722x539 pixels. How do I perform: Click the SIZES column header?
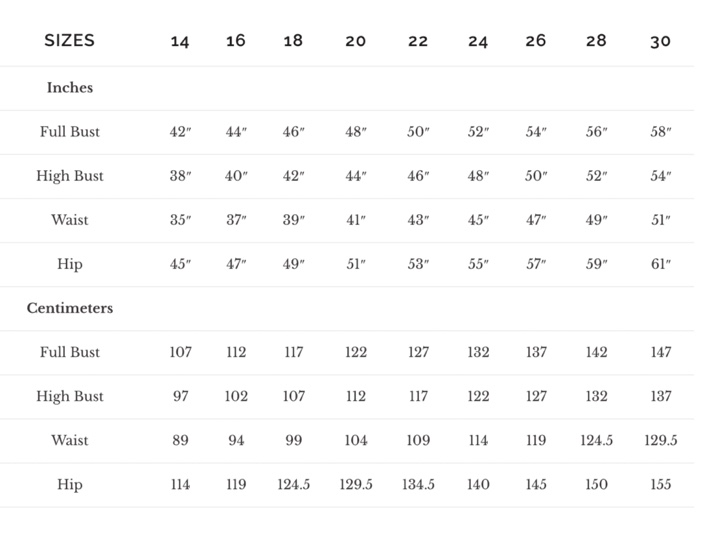[x=69, y=41]
